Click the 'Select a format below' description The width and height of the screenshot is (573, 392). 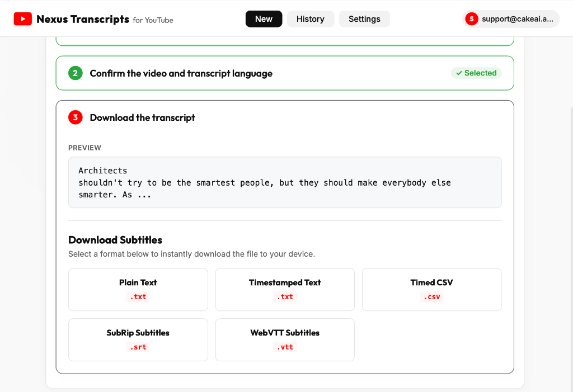click(x=191, y=254)
